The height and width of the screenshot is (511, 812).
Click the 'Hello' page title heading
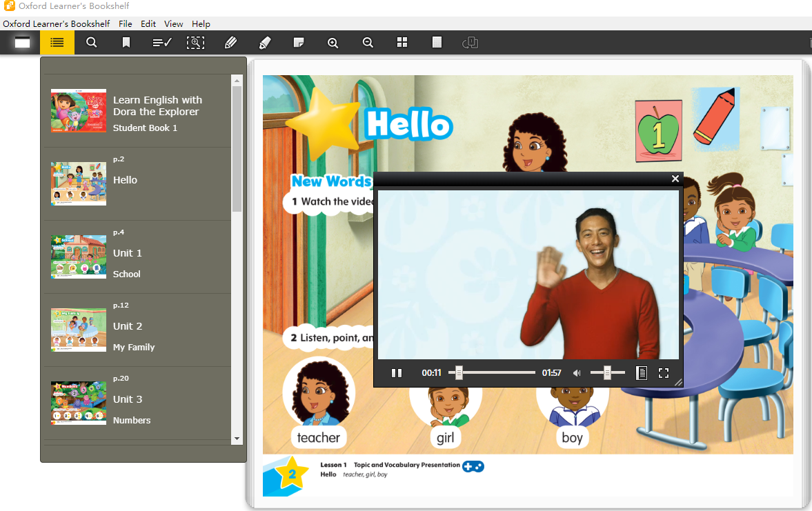408,124
